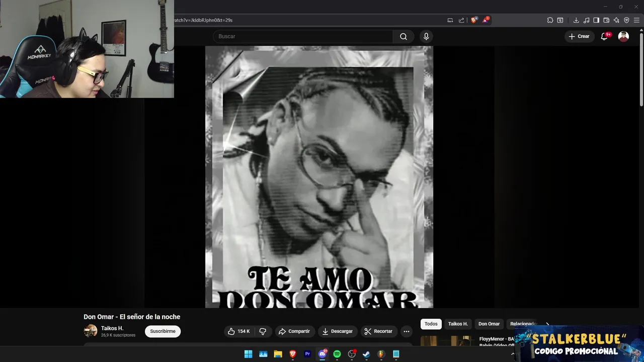Click the Crear button

click(579, 36)
